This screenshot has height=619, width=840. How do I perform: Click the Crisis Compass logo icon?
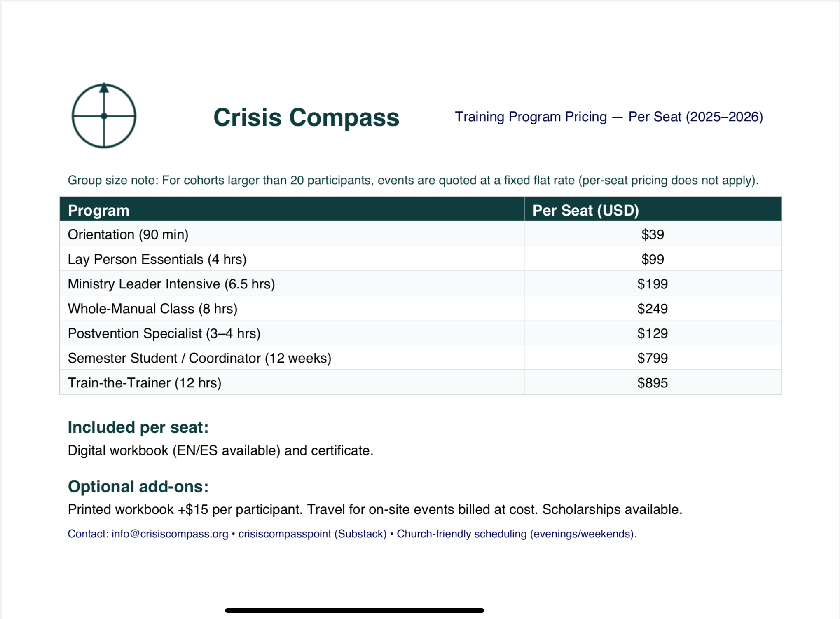[104, 116]
